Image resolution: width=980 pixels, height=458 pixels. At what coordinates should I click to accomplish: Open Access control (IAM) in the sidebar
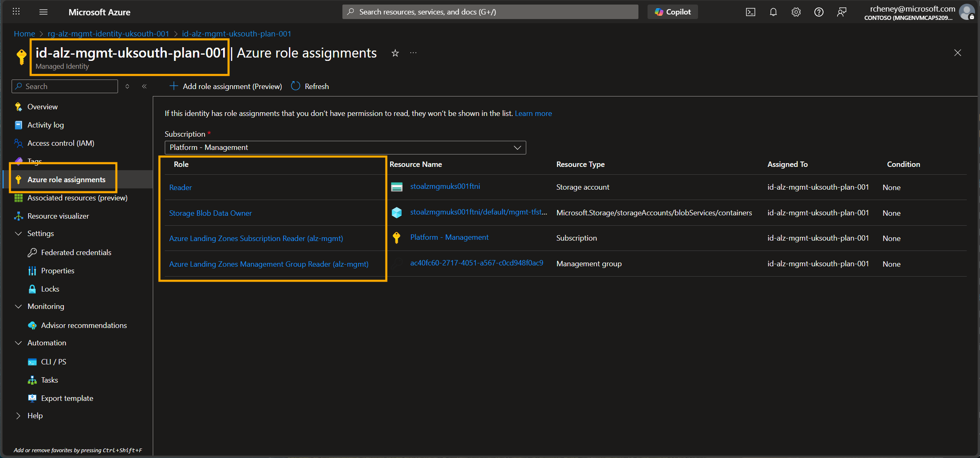click(60, 143)
